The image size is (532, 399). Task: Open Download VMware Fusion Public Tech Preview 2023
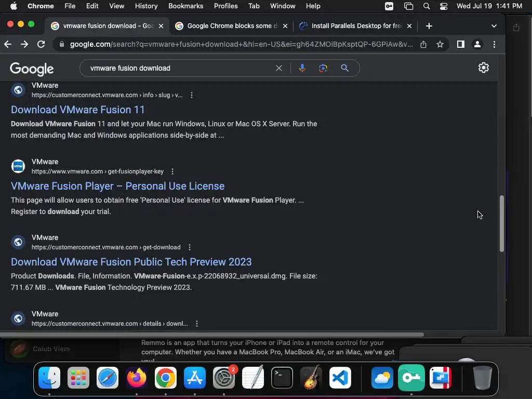[x=131, y=262]
